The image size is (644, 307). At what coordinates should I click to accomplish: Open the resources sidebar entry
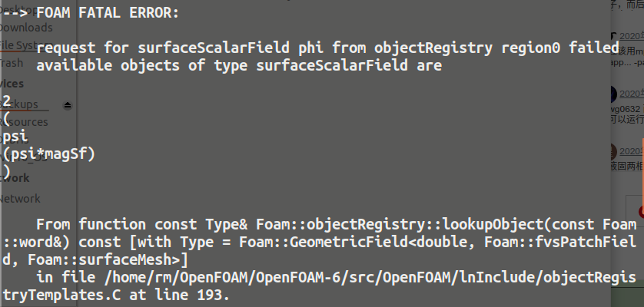click(x=27, y=122)
